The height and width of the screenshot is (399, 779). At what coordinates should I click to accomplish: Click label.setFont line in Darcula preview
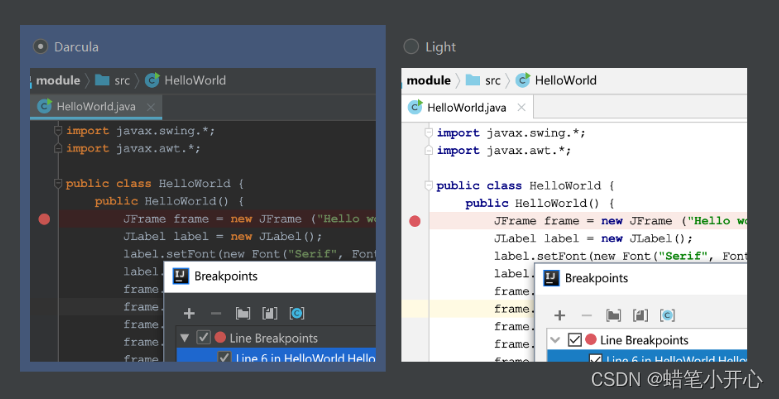point(249,254)
